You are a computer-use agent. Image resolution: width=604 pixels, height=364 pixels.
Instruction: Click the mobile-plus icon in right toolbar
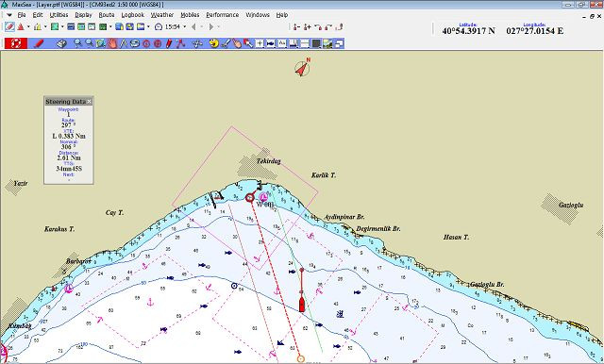click(308, 26)
